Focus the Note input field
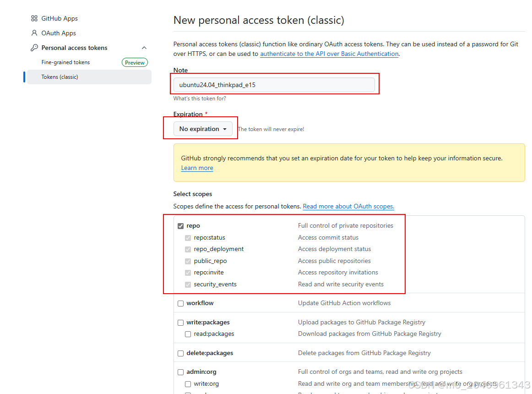The width and height of the screenshot is (532, 394). coord(274,85)
